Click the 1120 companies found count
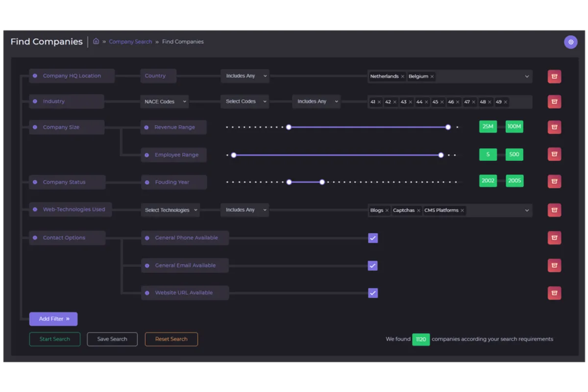 [x=421, y=339]
